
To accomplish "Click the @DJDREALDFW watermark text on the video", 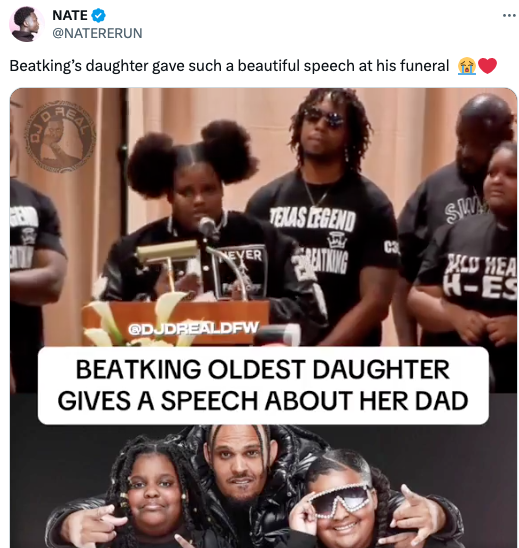I will [x=193, y=329].
